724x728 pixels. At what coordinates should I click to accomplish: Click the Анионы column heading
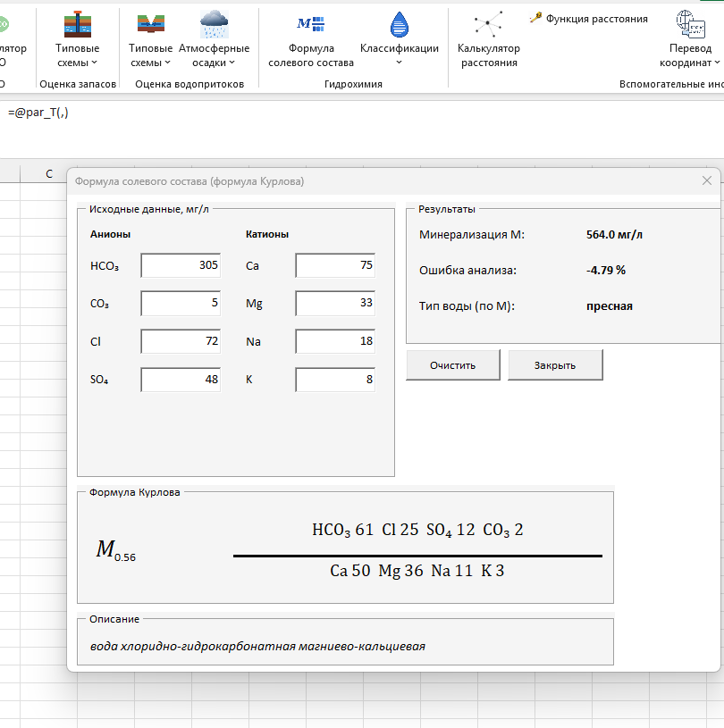pyautogui.click(x=110, y=234)
